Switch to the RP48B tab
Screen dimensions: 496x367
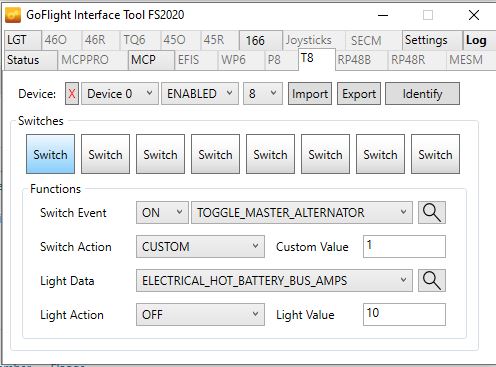361,60
